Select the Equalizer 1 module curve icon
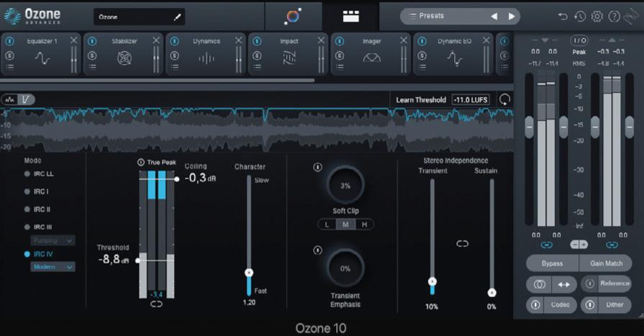644x336 pixels. (42, 58)
